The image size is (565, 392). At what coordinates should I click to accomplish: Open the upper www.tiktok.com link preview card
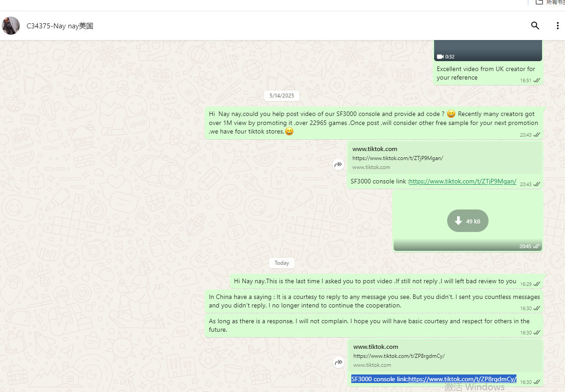click(444, 158)
